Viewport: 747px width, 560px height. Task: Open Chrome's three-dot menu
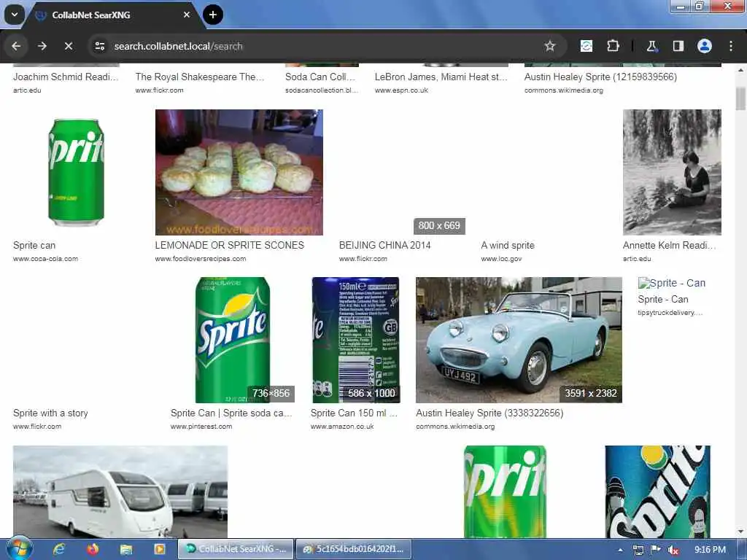(x=731, y=46)
